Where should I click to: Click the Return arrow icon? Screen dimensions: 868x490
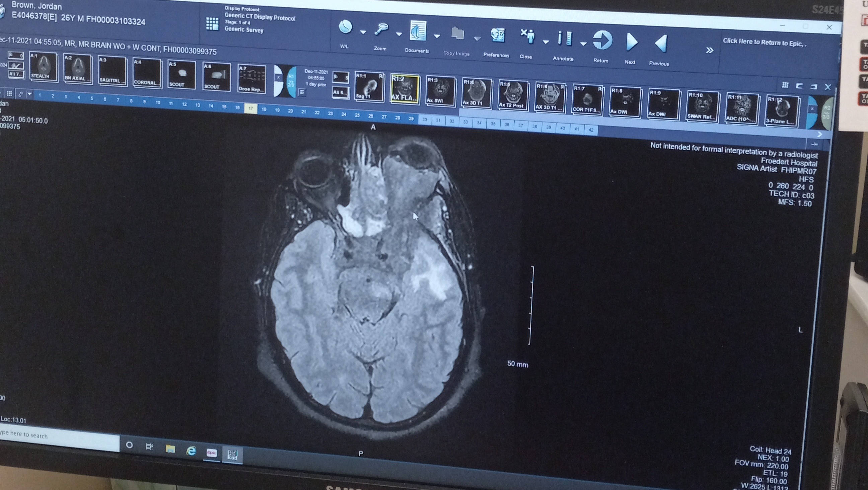[602, 40]
